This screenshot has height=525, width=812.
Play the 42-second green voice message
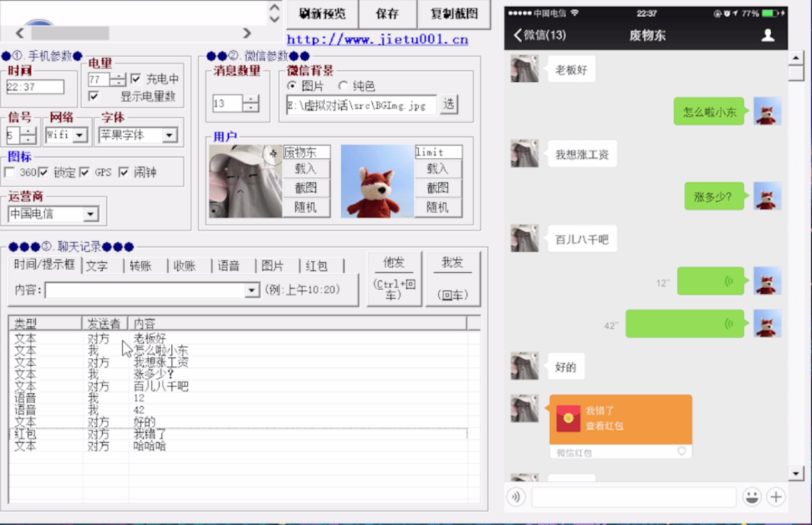pos(685,324)
